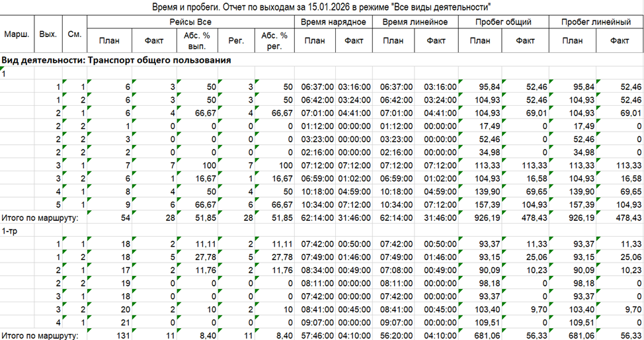The image size is (644, 340).
Task: Click the "Время линейное" group header
Action: tap(416, 22)
